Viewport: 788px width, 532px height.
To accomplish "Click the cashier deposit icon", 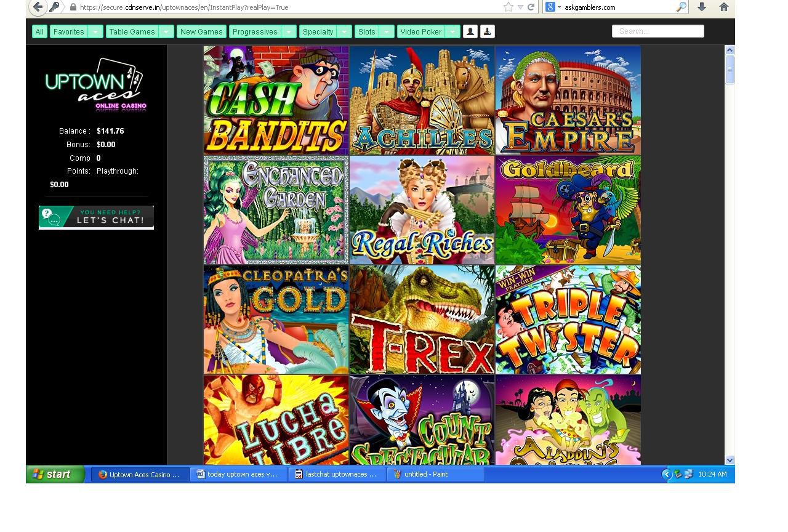I will pos(487,31).
